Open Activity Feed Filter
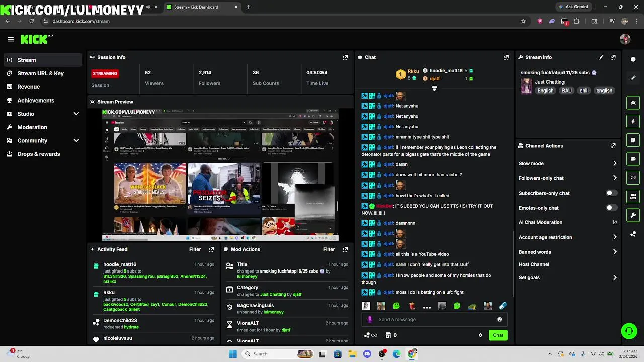The image size is (644, 362). click(195, 249)
